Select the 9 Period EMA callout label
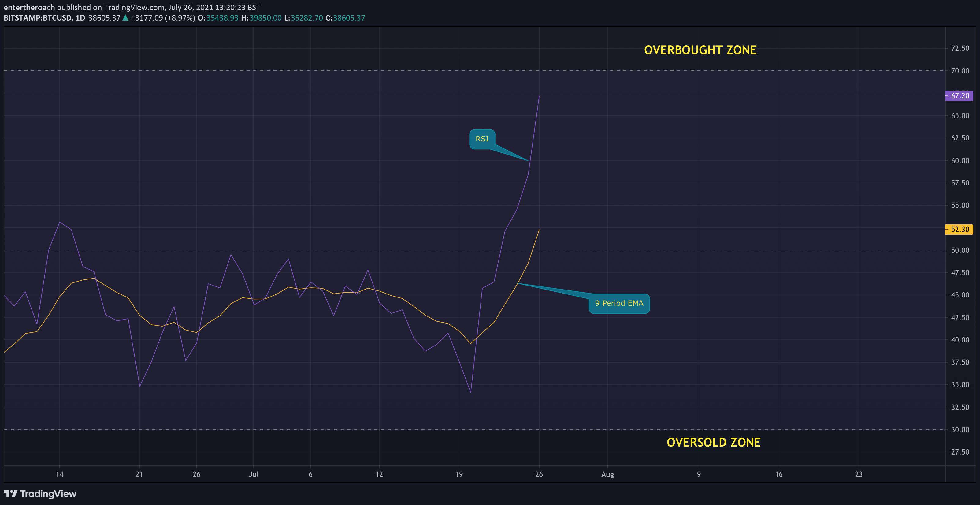This screenshot has width=980, height=505. click(x=619, y=303)
